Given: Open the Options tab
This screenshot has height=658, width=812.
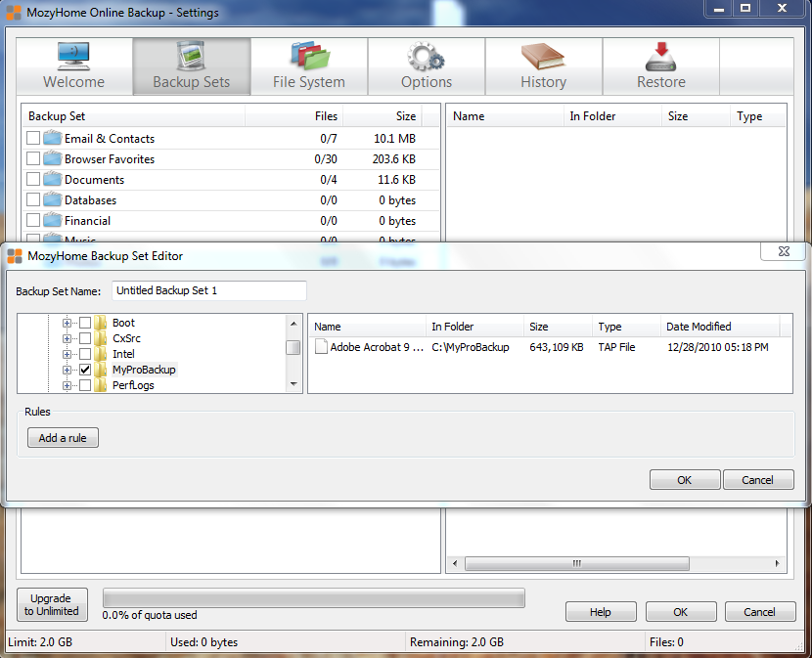Looking at the screenshot, I should click(x=427, y=66).
